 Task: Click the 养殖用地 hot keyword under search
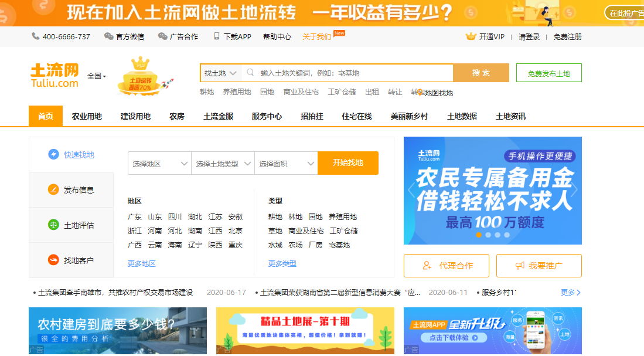point(237,92)
